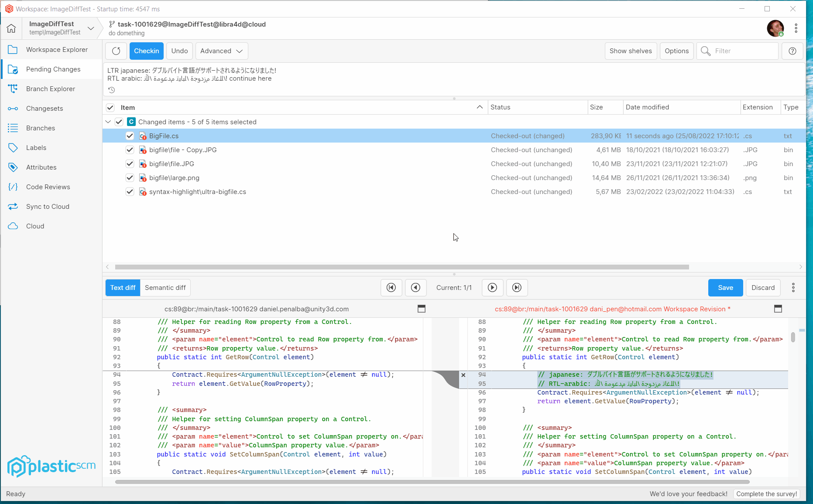Refresh the pending changes list
The height and width of the screenshot is (504, 813).
coord(116,51)
